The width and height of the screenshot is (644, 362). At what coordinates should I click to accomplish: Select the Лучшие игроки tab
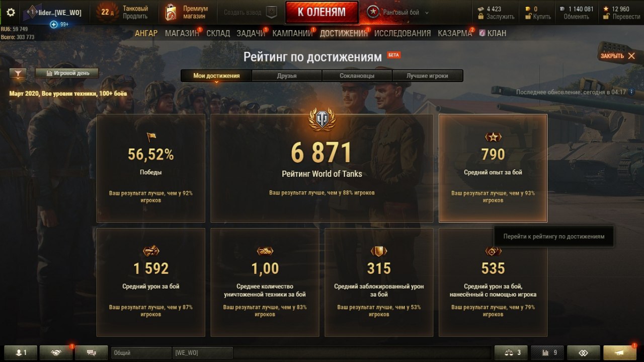pos(427,76)
